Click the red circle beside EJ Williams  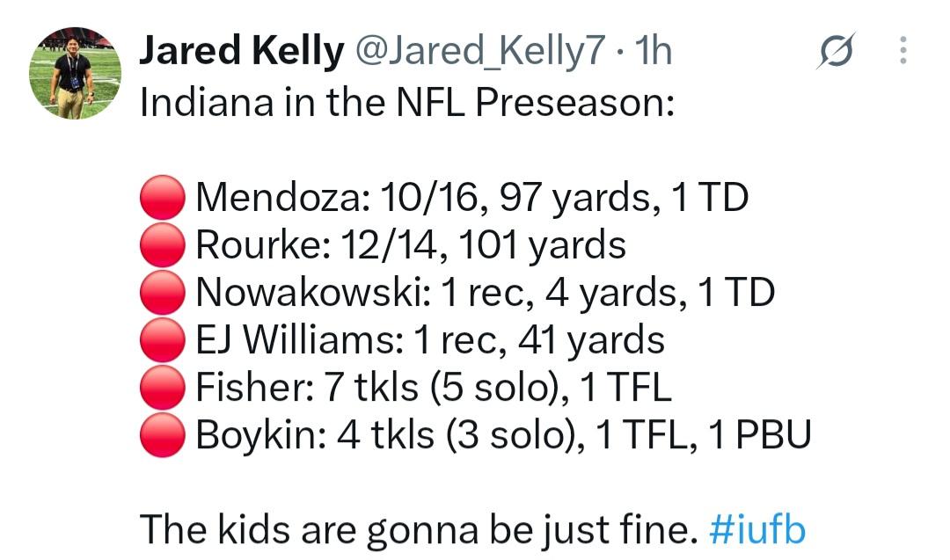[163, 339]
